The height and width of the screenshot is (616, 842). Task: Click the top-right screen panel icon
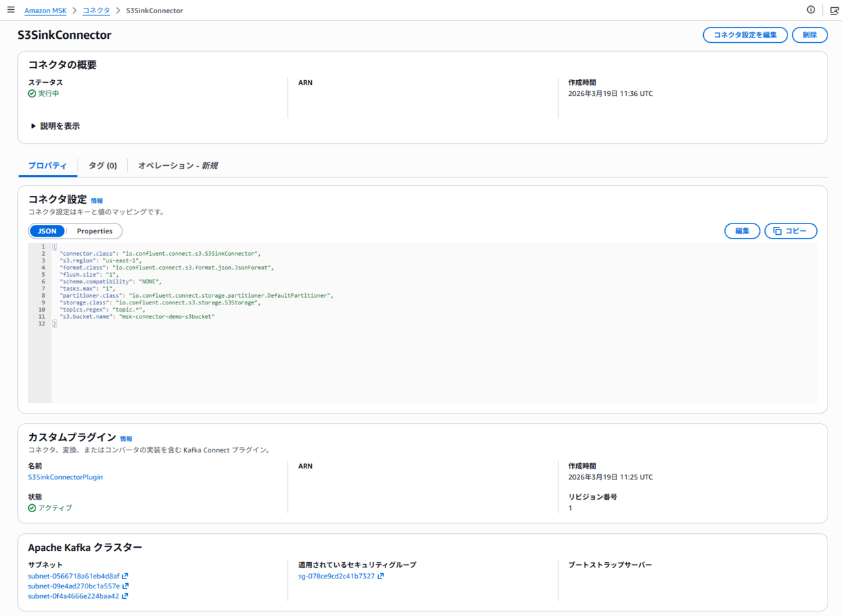pyautogui.click(x=834, y=10)
